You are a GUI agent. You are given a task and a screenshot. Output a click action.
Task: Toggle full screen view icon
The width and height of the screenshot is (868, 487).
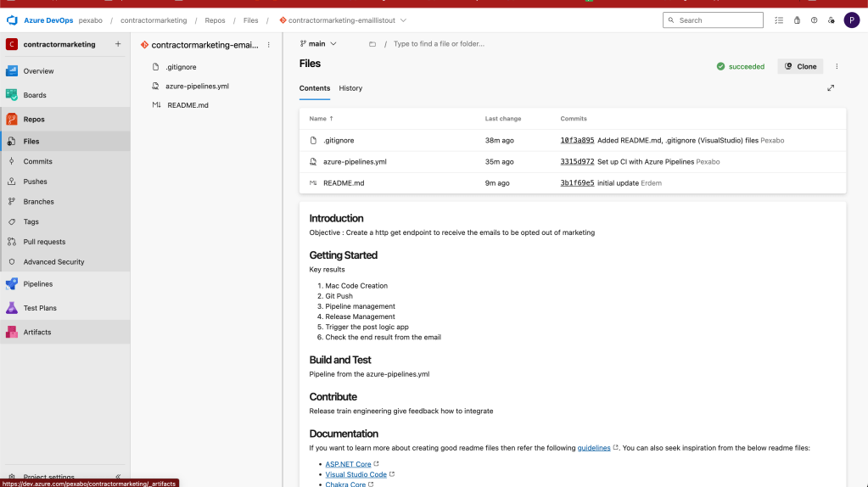click(x=831, y=88)
